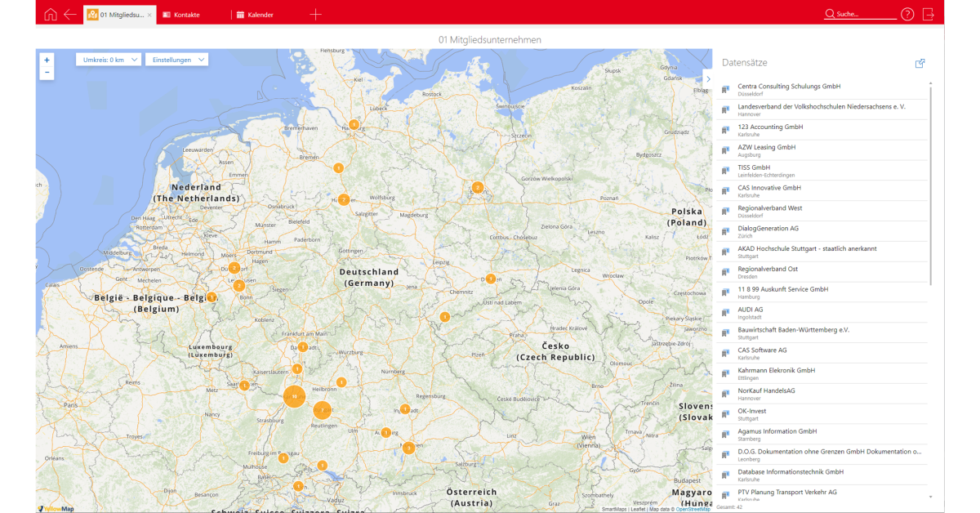This screenshot has width=980, height=513.
Task: Select NorKauf HandelsAG record
Action: coord(822,394)
